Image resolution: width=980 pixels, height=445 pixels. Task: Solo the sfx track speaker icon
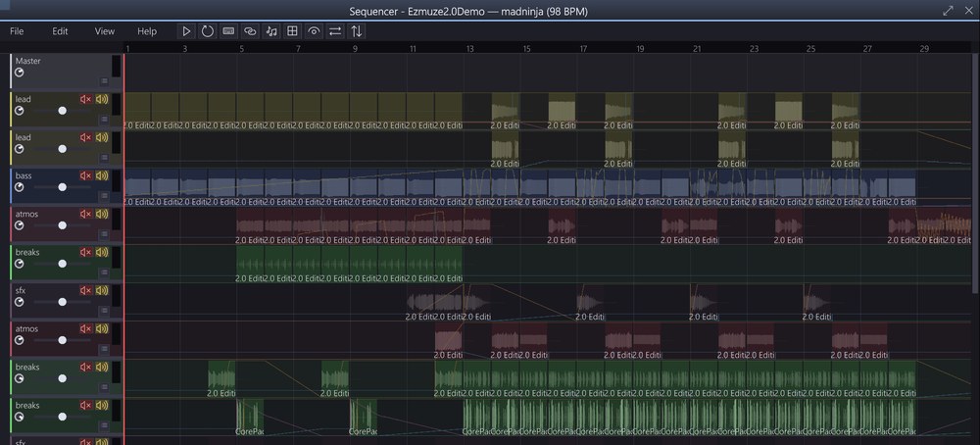click(102, 291)
